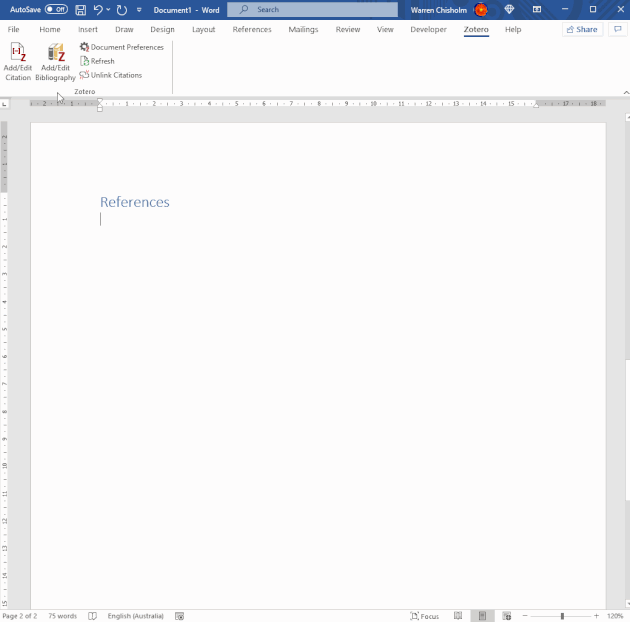The width and height of the screenshot is (630, 622).
Task: Click the 120% zoom level
Action: 615,616
